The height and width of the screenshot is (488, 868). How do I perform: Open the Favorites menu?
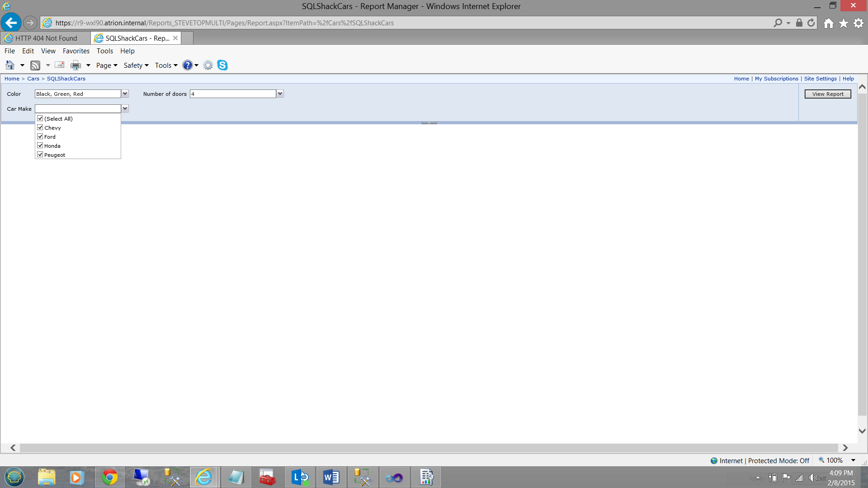coord(76,51)
